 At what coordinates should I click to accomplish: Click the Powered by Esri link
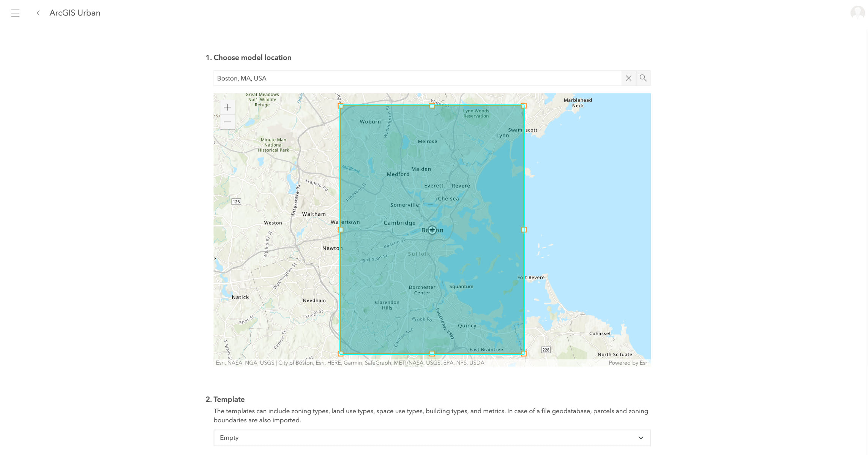(x=629, y=363)
